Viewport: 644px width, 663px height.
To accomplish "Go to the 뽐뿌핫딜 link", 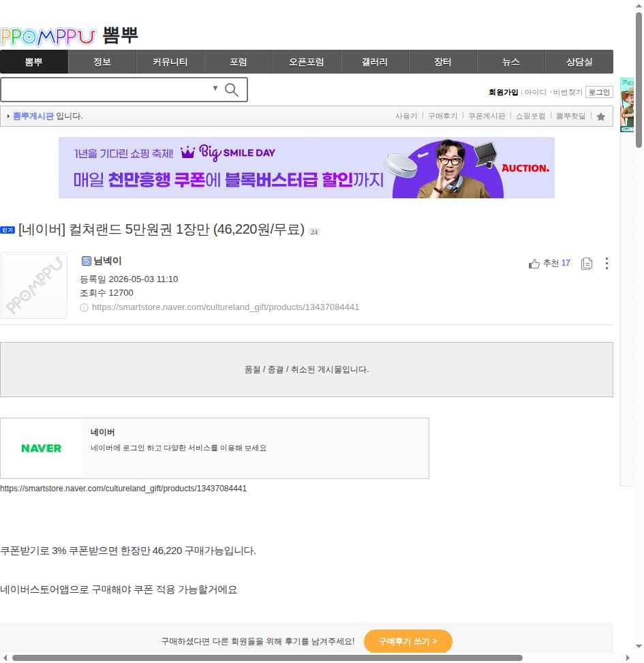I will click(x=570, y=116).
